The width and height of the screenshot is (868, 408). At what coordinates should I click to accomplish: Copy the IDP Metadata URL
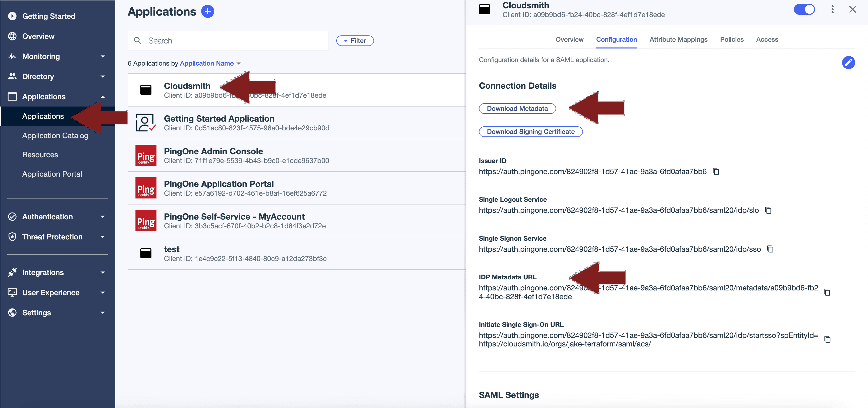(827, 292)
